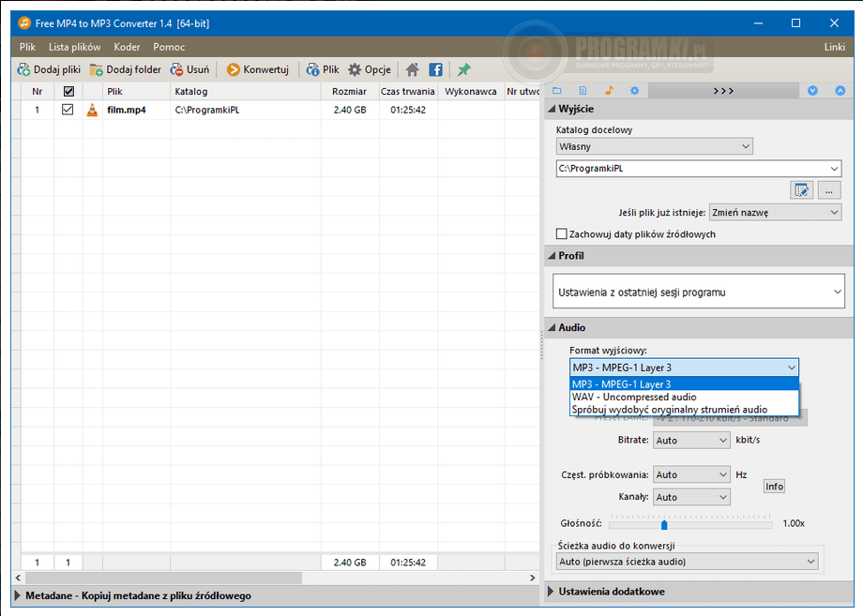Collapse the Profil section
The image size is (863, 616).
coord(553,256)
